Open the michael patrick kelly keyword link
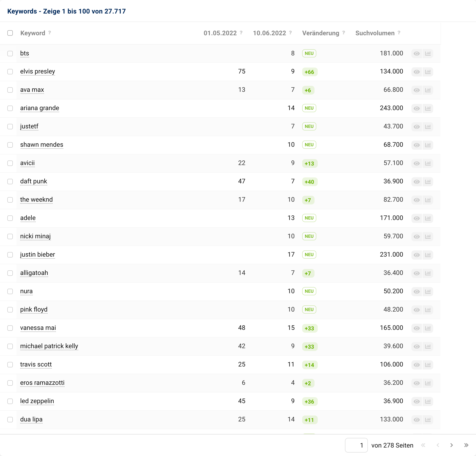 (49, 346)
